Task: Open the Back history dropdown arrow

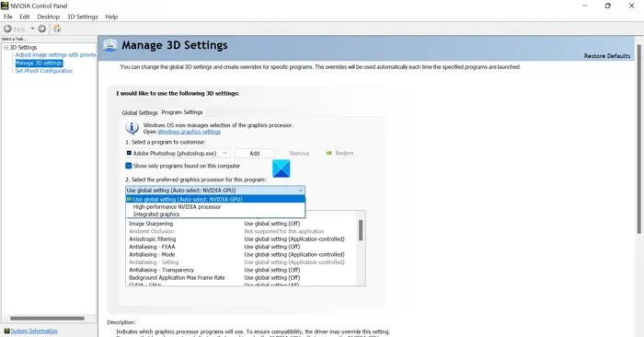Action: tap(32, 29)
